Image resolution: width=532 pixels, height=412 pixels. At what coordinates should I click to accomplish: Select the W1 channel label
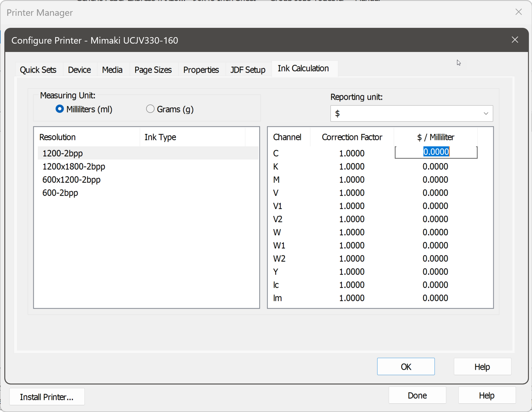coord(279,245)
